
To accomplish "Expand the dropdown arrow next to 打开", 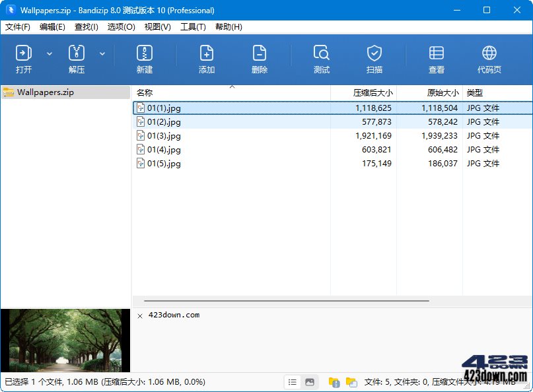I will click(50, 53).
